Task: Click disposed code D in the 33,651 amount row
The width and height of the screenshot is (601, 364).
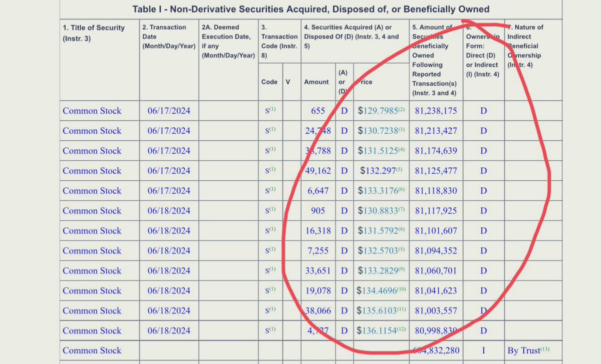Action: click(344, 271)
